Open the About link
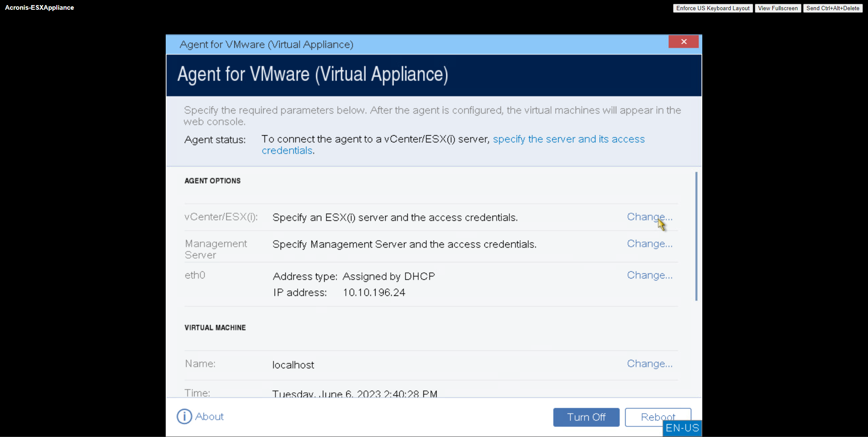Image resolution: width=868 pixels, height=437 pixels. (209, 417)
